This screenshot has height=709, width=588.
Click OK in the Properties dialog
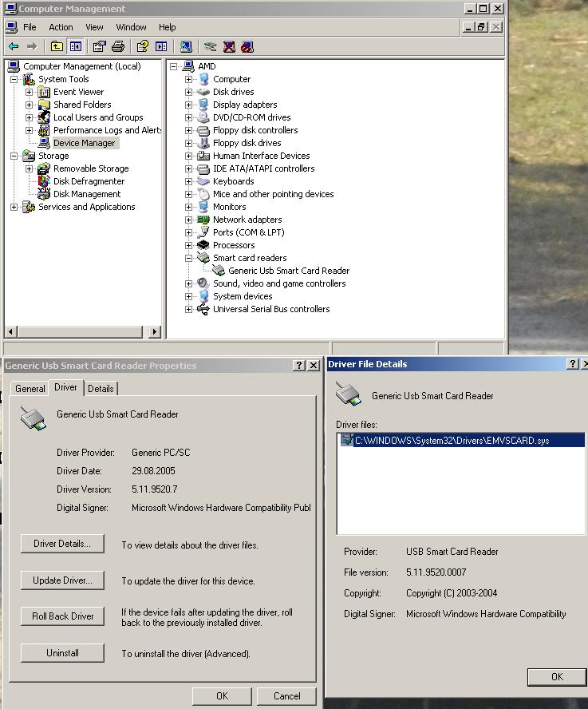222,696
